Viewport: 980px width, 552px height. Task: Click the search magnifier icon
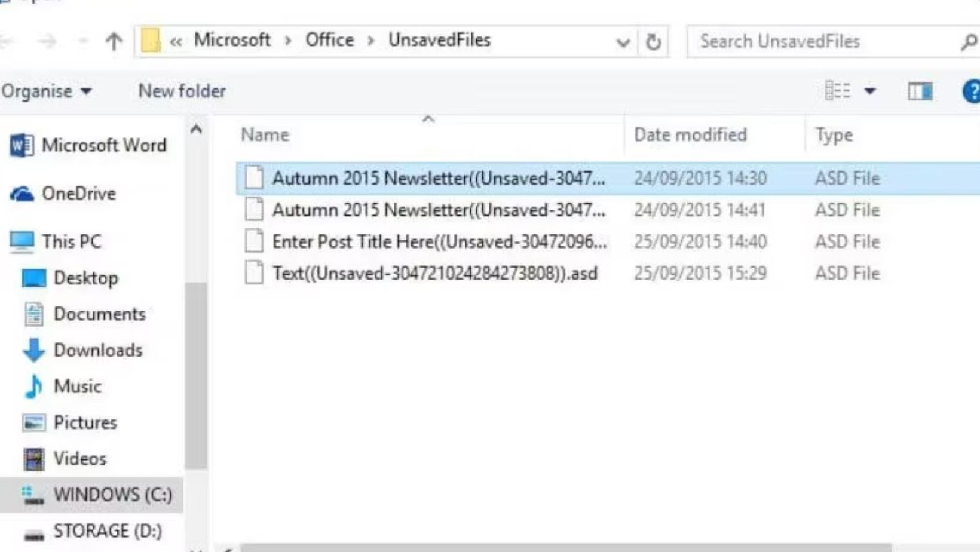click(969, 42)
